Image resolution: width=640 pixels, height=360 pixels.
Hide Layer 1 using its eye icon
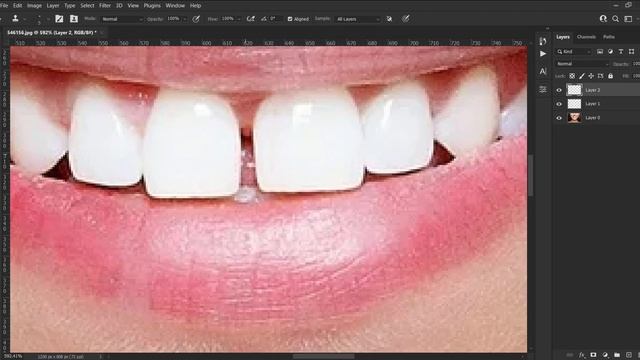(559, 104)
